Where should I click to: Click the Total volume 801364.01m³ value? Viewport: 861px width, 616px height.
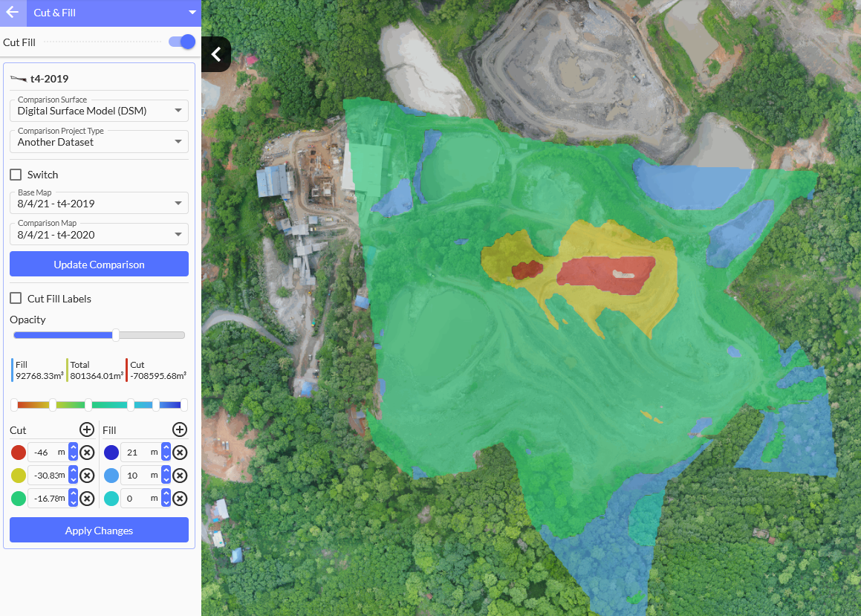pos(97,376)
